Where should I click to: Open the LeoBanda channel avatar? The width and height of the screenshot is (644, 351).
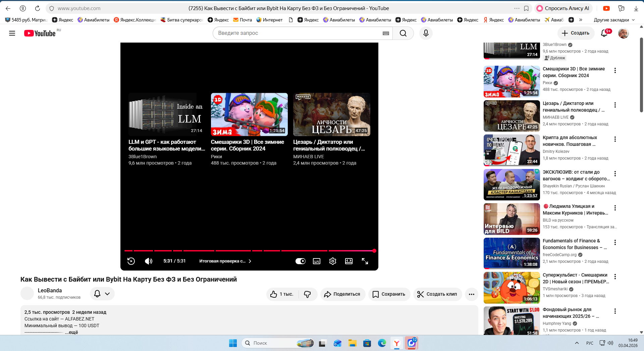point(27,294)
